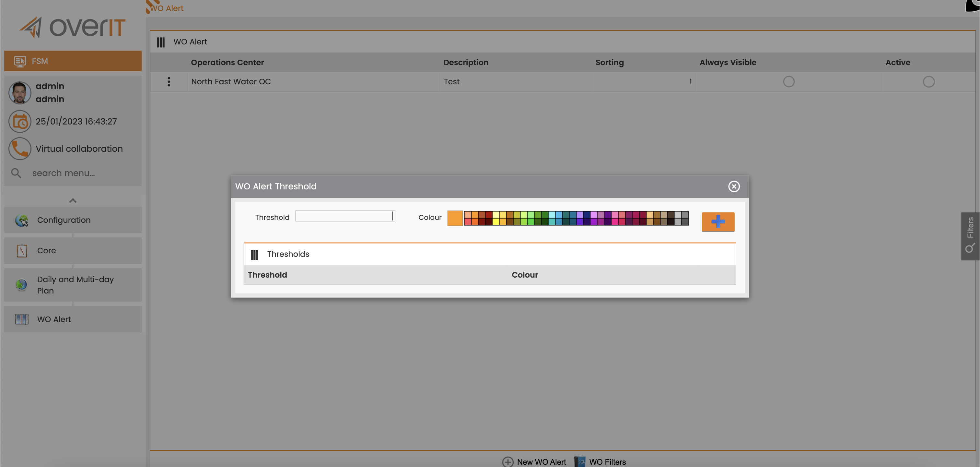Screen dimensions: 980x467
Task: Create a New WO Alert
Action: click(534, 462)
